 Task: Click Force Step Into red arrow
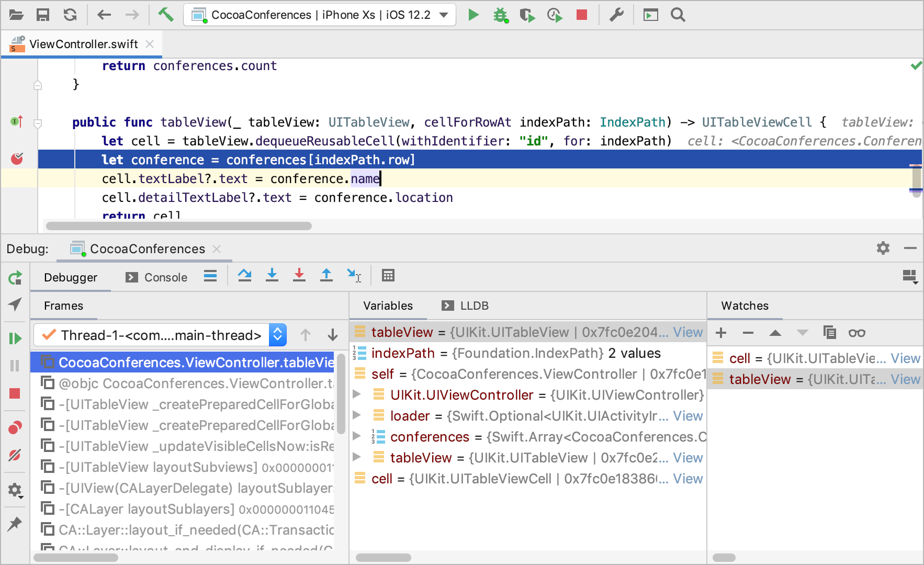(299, 275)
